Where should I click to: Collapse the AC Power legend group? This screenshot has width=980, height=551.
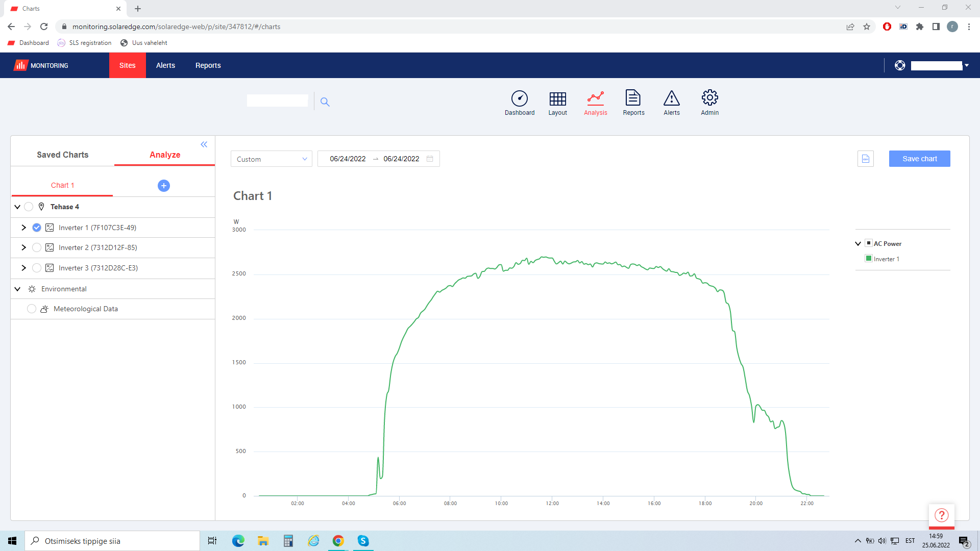pyautogui.click(x=858, y=244)
